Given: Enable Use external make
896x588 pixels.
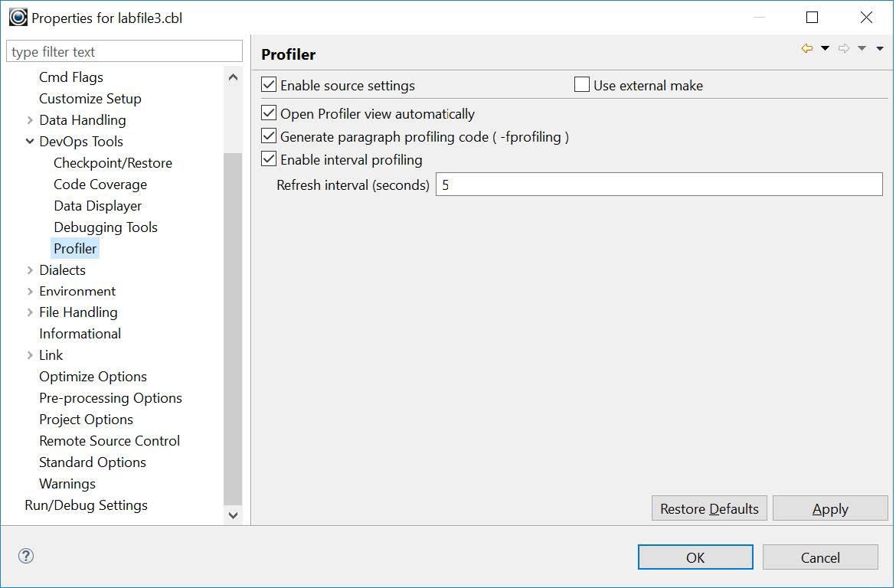Looking at the screenshot, I should (581, 85).
